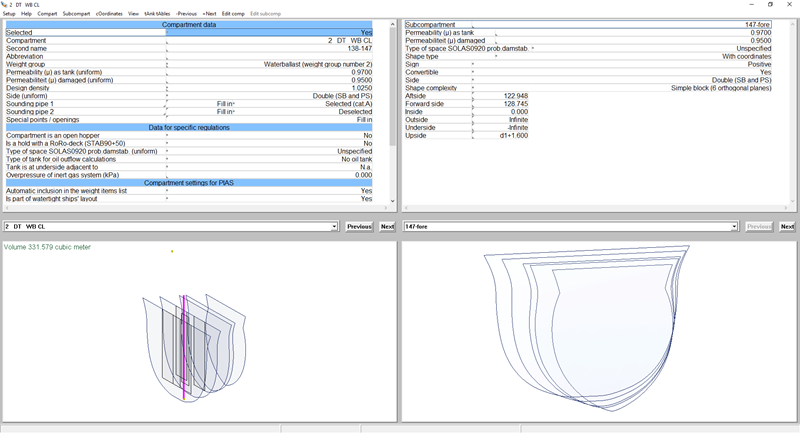Open the Setup menu
Screen dimensions: 800x433
point(9,14)
